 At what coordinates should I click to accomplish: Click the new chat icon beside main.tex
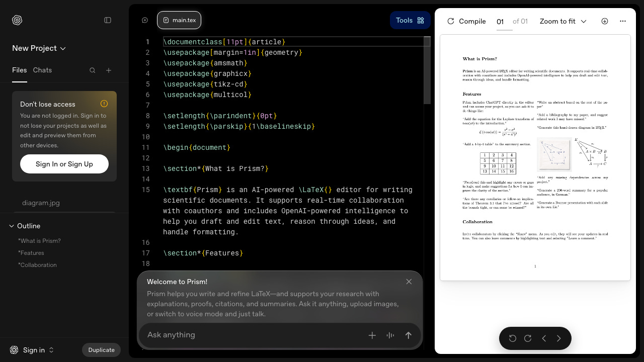click(145, 20)
